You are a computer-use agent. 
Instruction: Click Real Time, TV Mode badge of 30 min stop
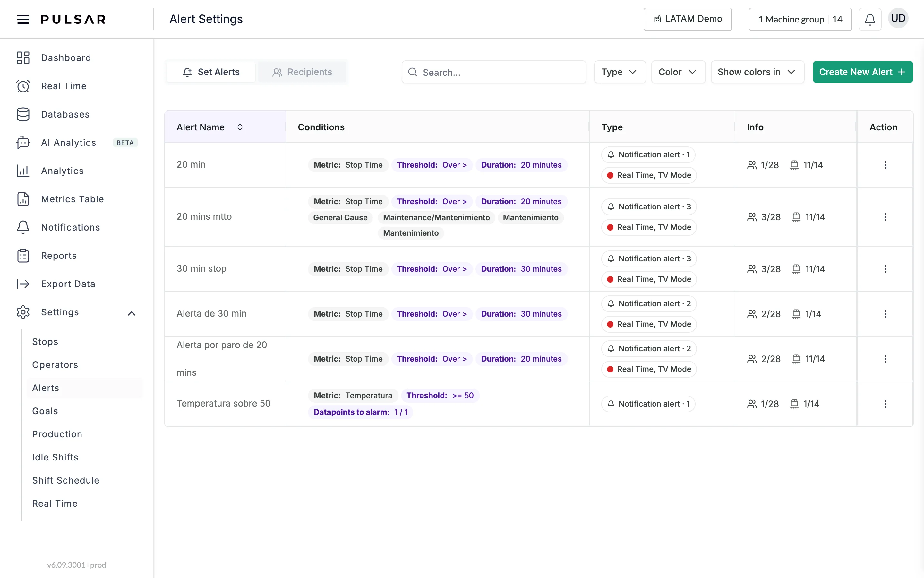pos(649,279)
